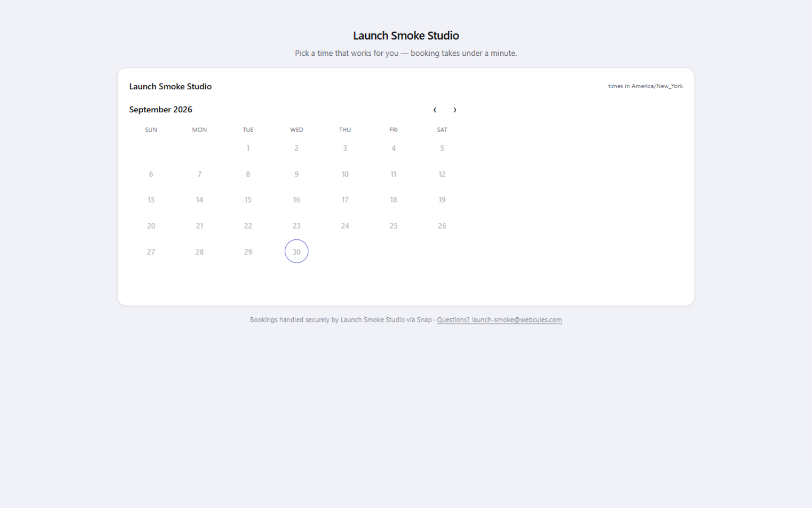The width and height of the screenshot is (812, 508).
Task: Choose date 21 in calendar
Action: coord(200,226)
